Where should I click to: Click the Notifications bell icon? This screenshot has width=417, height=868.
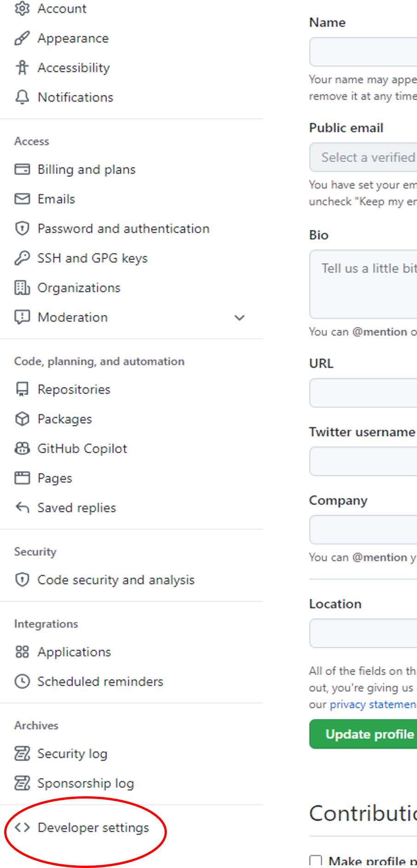tap(22, 97)
